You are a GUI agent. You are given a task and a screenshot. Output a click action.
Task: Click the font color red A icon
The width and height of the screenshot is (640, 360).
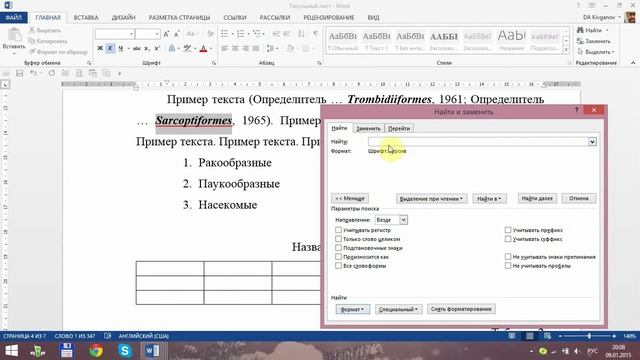[x=203, y=48]
